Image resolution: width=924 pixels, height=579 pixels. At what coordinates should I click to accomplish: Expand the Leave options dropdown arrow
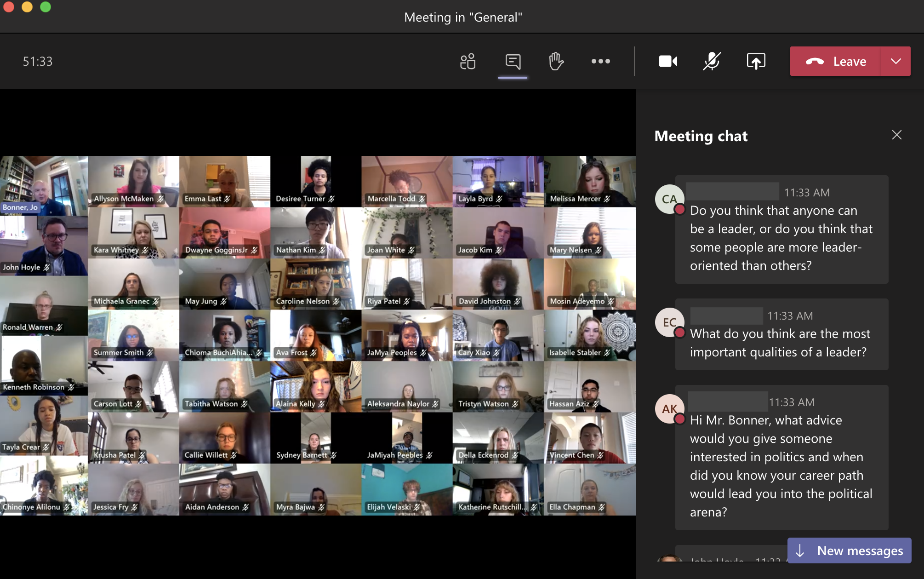click(895, 61)
